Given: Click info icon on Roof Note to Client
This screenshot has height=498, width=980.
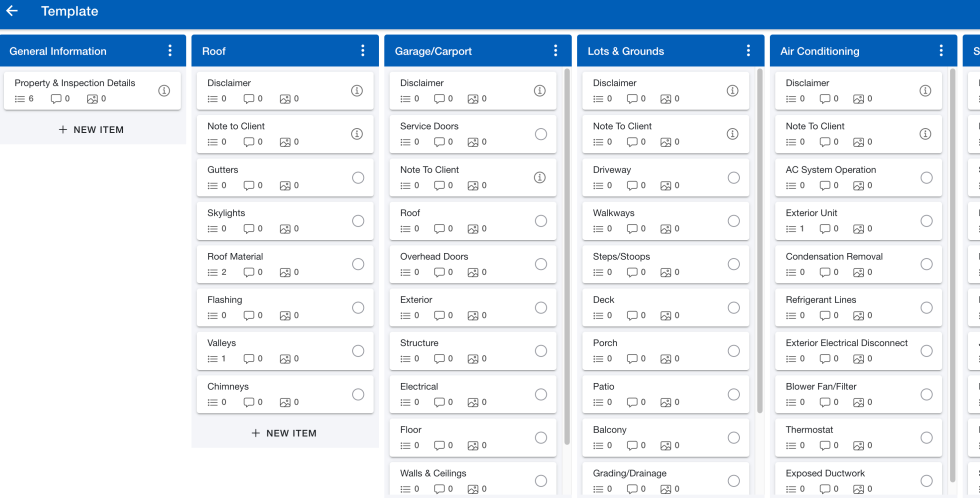Looking at the screenshot, I should pos(357,134).
